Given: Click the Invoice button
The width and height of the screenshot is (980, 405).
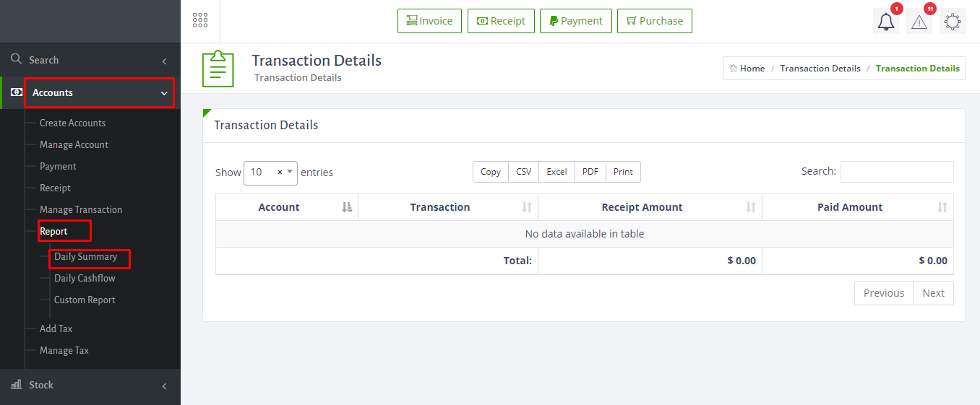Looking at the screenshot, I should 429,21.
